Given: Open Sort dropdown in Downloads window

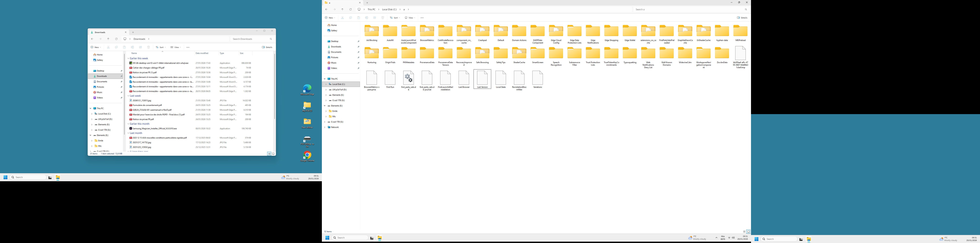Looking at the screenshot, I should click(x=161, y=47).
